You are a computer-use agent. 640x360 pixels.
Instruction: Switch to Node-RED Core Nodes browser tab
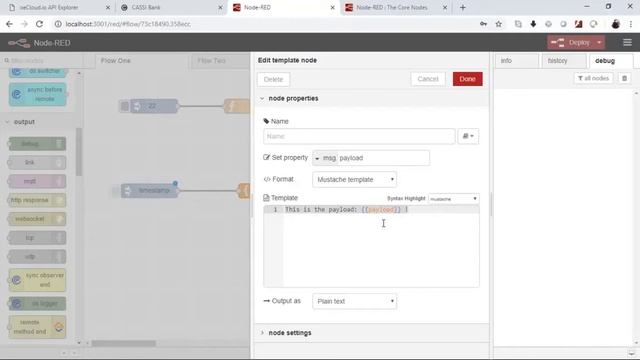(395, 7)
